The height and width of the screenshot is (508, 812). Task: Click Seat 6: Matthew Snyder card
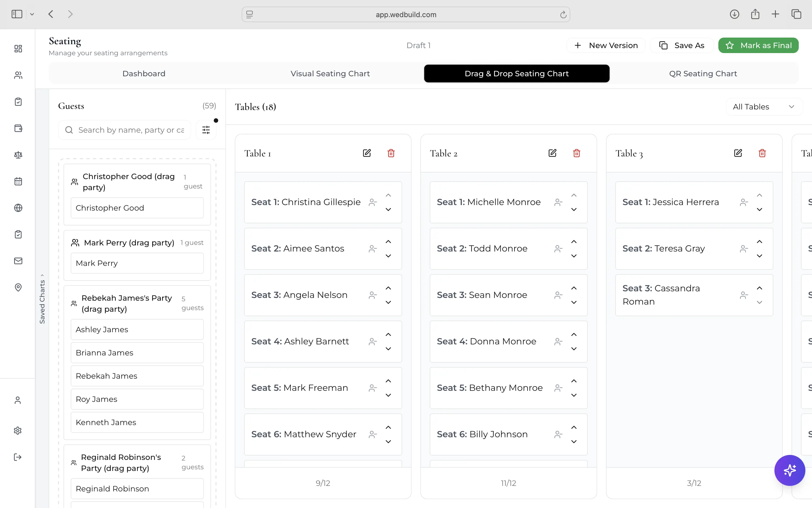pyautogui.click(x=323, y=434)
